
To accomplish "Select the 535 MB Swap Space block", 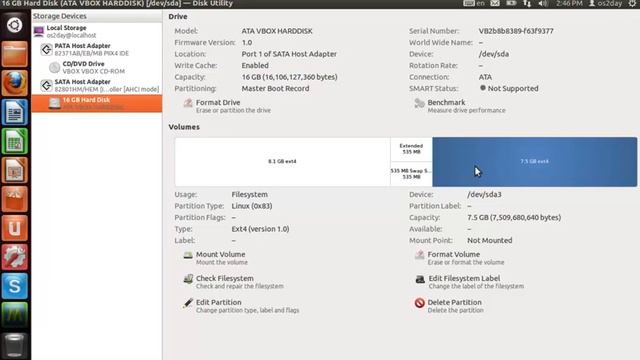I will pos(411,174).
